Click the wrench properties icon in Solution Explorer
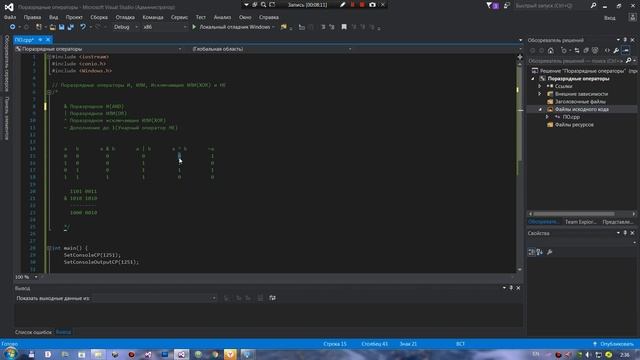The image size is (640, 360). pyautogui.click(x=616, y=51)
